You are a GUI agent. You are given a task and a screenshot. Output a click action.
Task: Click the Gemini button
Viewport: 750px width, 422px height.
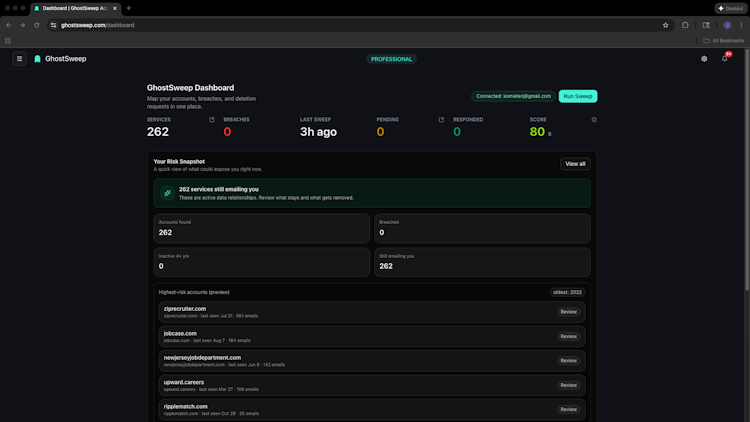(730, 8)
